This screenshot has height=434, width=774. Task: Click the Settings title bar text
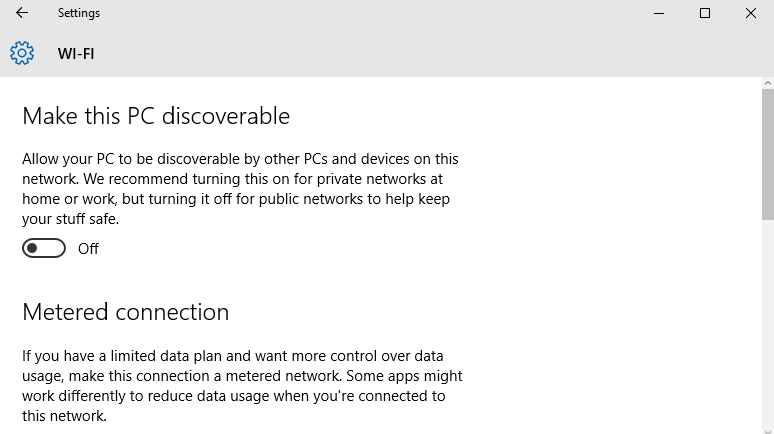tap(78, 13)
